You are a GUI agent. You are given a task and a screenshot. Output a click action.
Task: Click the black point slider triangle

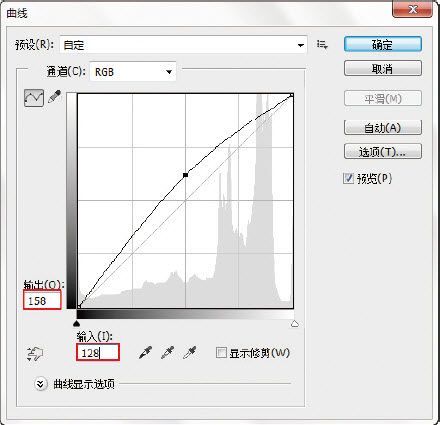point(77,323)
